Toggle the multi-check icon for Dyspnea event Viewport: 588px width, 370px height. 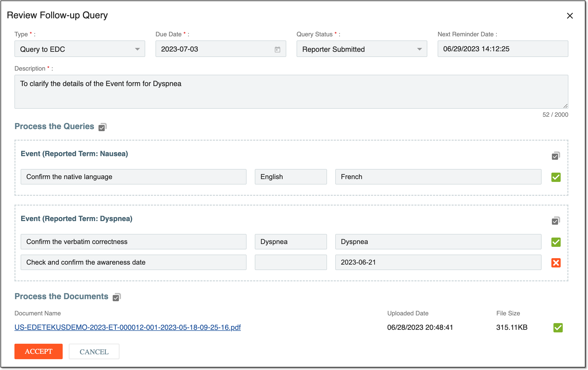(x=556, y=221)
